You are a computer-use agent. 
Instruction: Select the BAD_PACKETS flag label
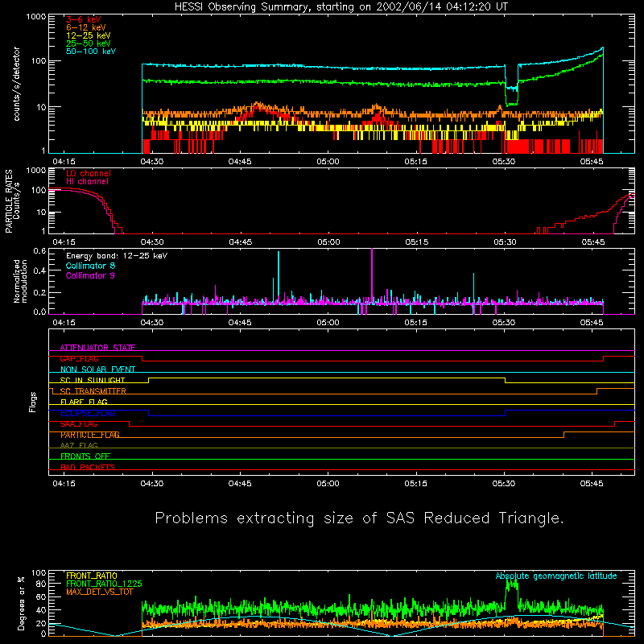[x=88, y=467]
